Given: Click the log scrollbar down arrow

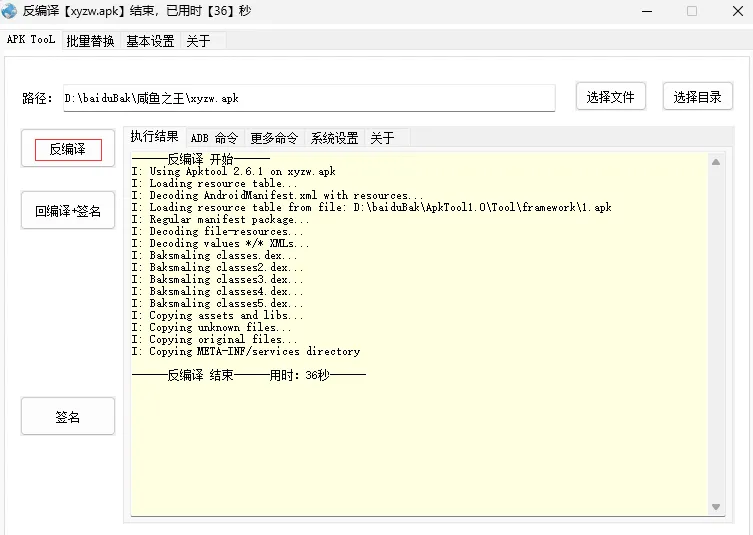Looking at the screenshot, I should click(x=716, y=508).
